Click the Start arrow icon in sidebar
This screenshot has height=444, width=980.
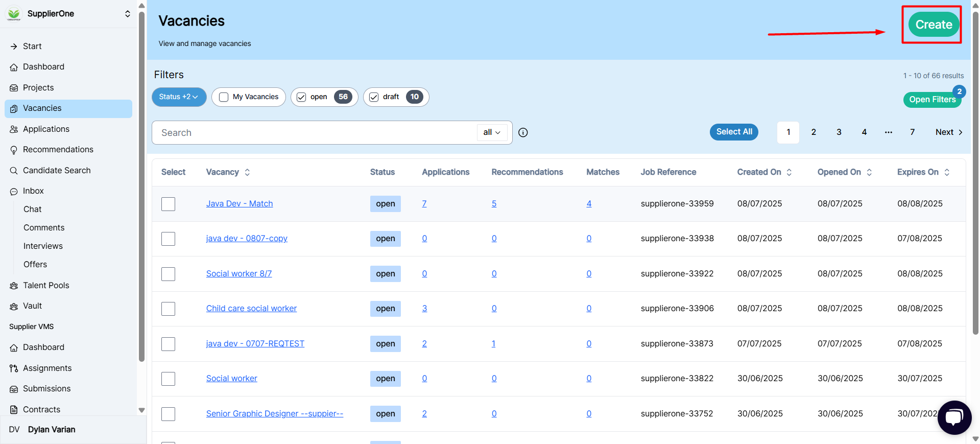coord(14,46)
